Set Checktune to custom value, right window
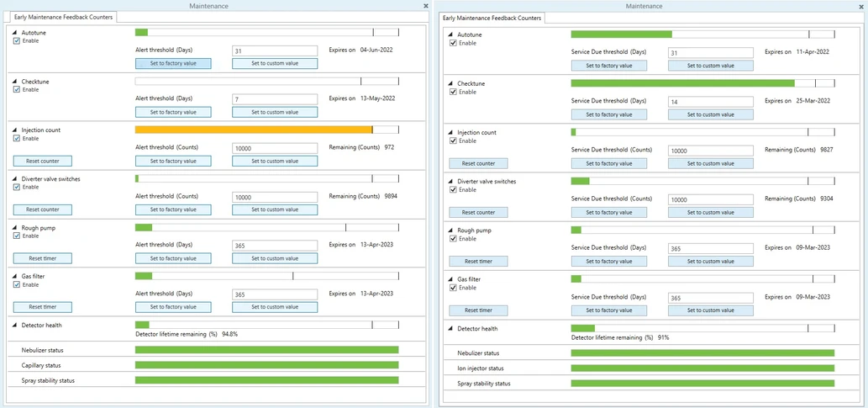868x408 pixels. coord(711,114)
